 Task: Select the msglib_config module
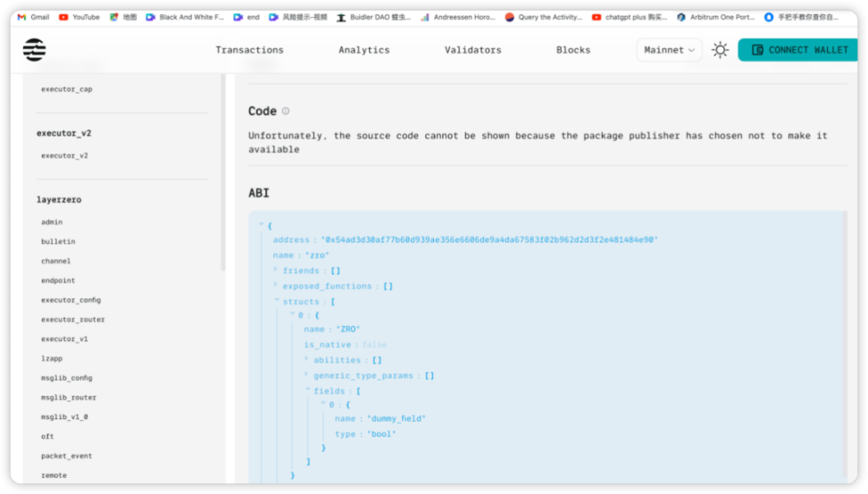click(66, 378)
